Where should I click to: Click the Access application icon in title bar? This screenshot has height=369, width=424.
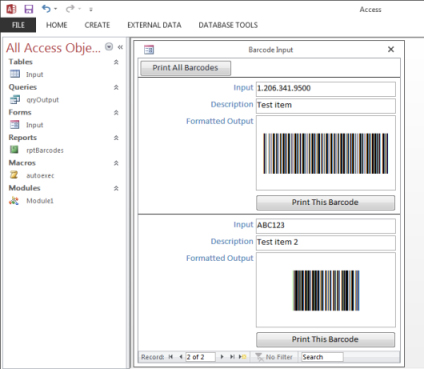(11, 9)
